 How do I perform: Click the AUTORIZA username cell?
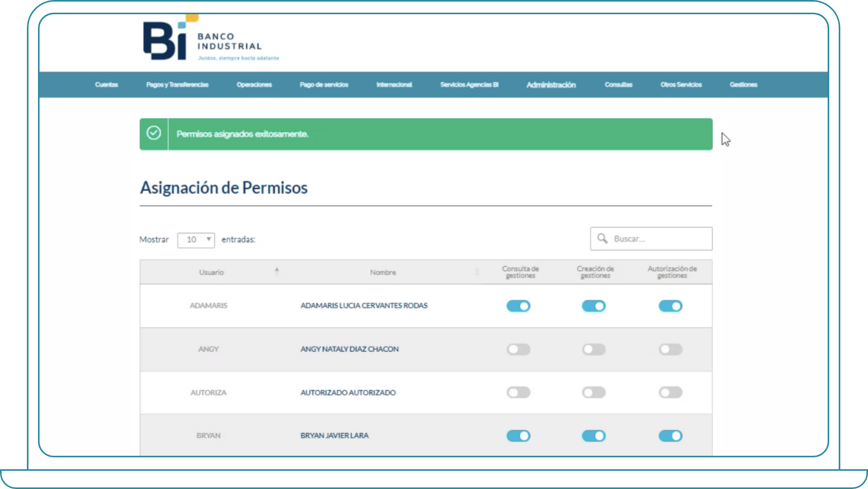pyautogui.click(x=208, y=392)
